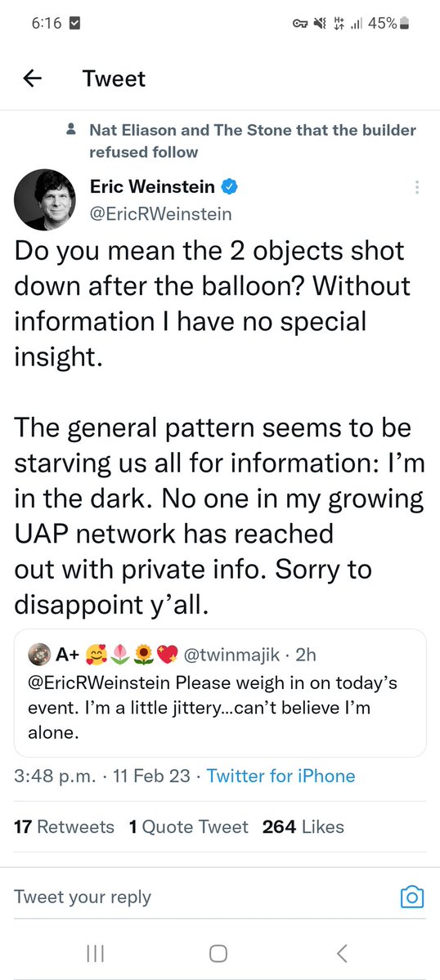Open the @EricRWeinstein handle
The width and height of the screenshot is (440, 980).
tap(160, 214)
